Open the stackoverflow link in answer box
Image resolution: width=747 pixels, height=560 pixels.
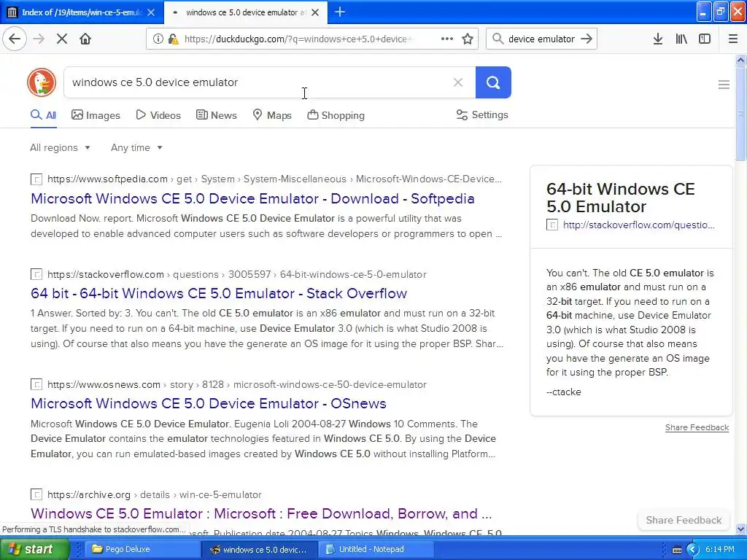pos(638,225)
